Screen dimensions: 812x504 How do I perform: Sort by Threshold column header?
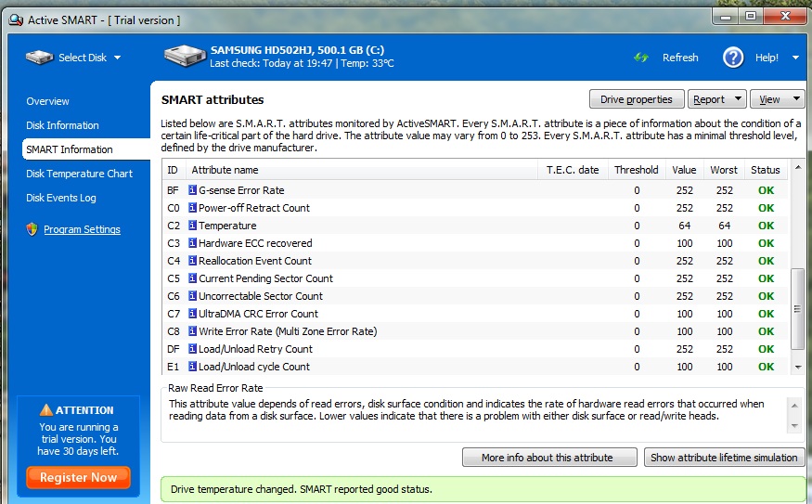click(x=637, y=170)
